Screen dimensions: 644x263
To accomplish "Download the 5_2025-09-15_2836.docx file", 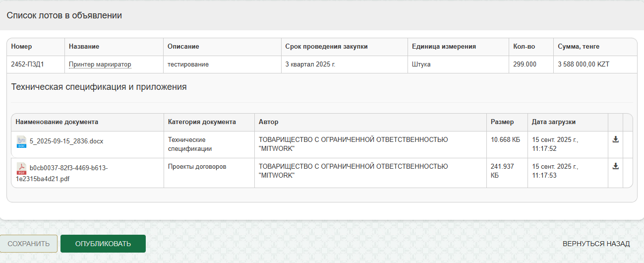I will coord(615,139).
